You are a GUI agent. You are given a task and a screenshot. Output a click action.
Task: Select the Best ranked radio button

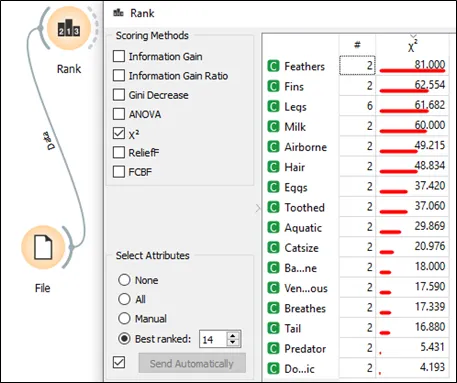(x=124, y=339)
